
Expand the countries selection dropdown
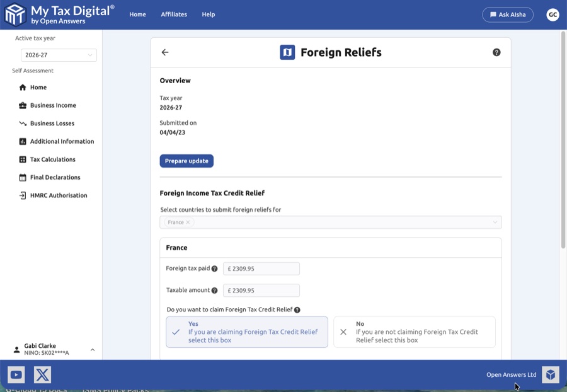tap(495, 222)
